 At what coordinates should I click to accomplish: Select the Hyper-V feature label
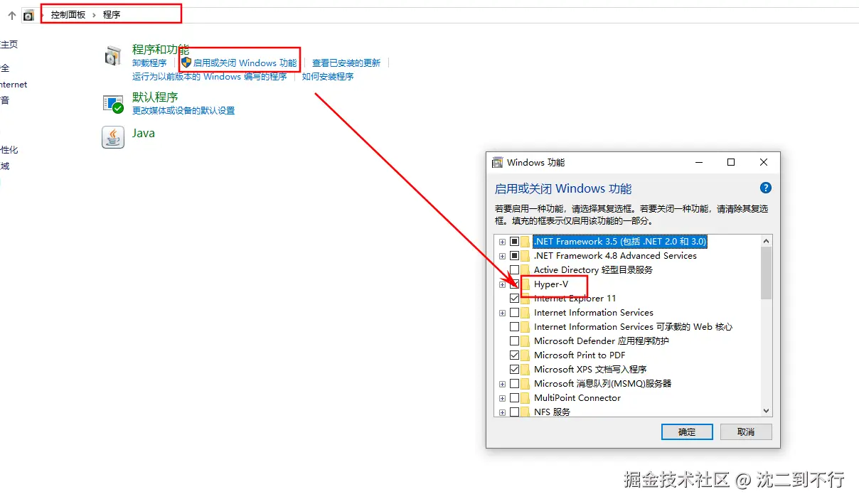point(551,284)
